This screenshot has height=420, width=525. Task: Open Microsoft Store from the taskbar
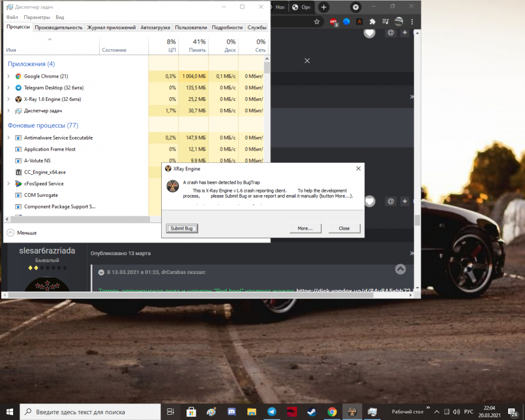tap(191, 412)
